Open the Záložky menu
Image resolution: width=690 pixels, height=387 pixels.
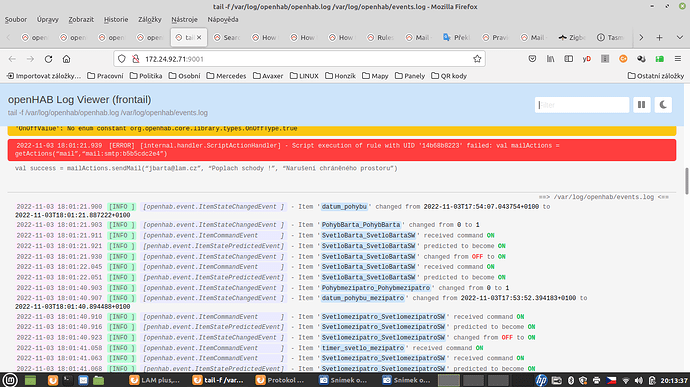(150, 19)
